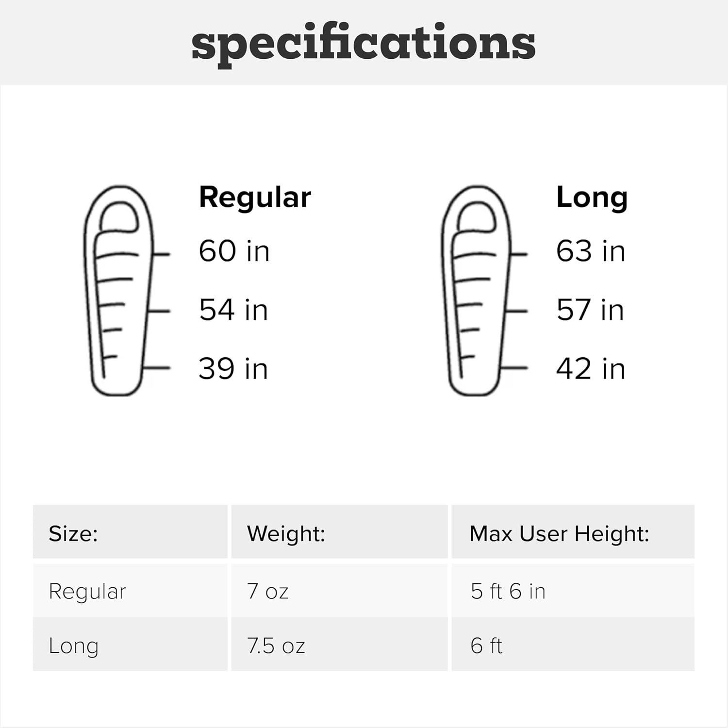The height and width of the screenshot is (728, 728).
Task: Select the Long size heading
Action: coord(592,198)
